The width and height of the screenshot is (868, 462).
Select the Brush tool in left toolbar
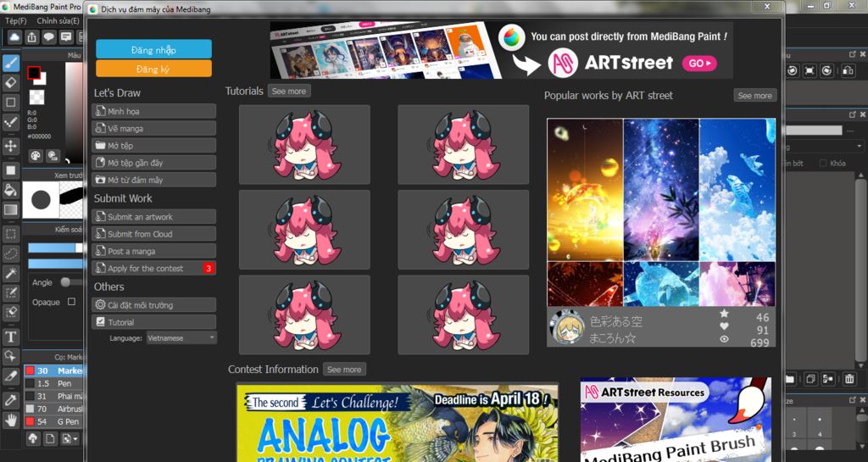11,63
